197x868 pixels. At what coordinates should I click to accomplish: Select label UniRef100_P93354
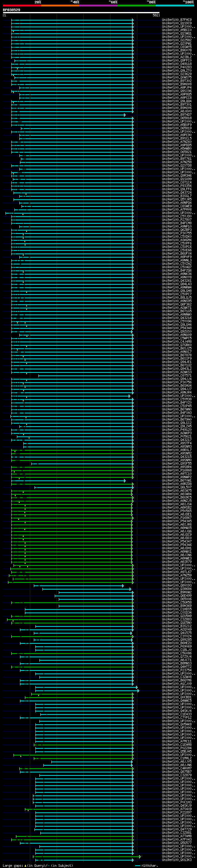[177, 186]
